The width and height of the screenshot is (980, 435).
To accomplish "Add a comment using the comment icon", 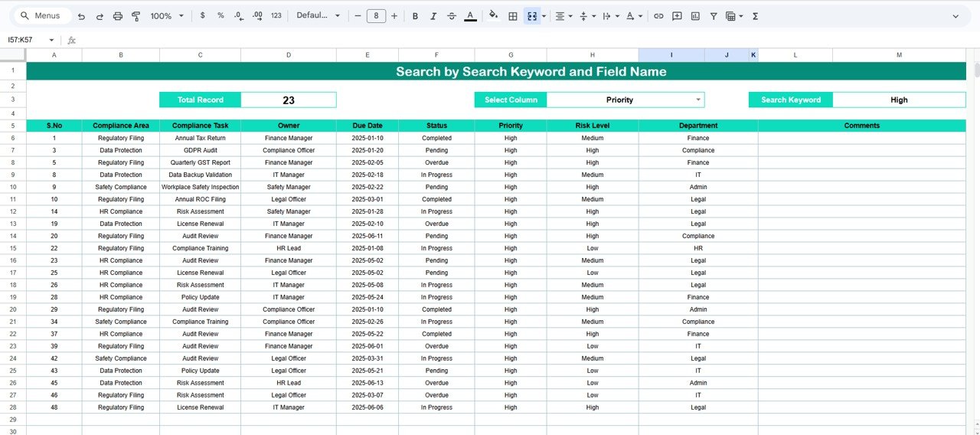I will click(x=677, y=16).
